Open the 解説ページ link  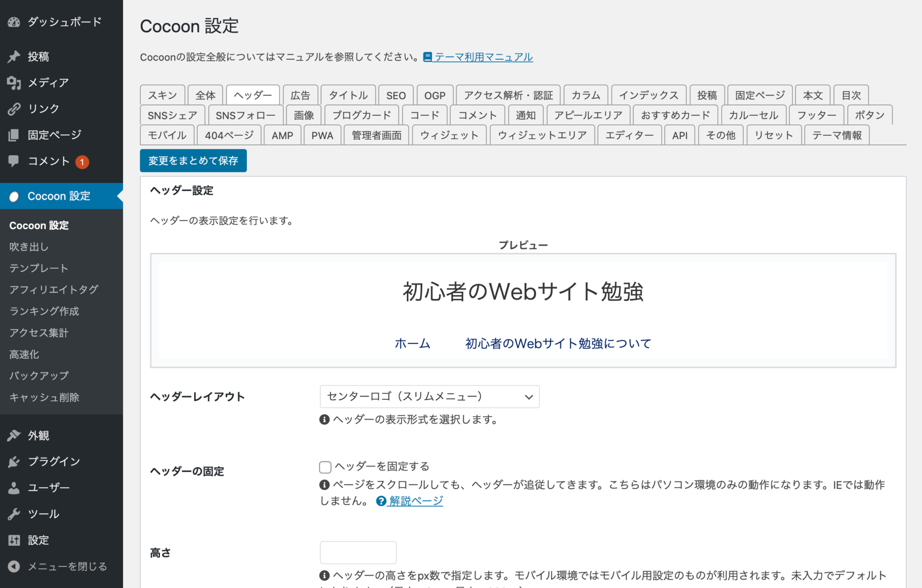tap(416, 501)
